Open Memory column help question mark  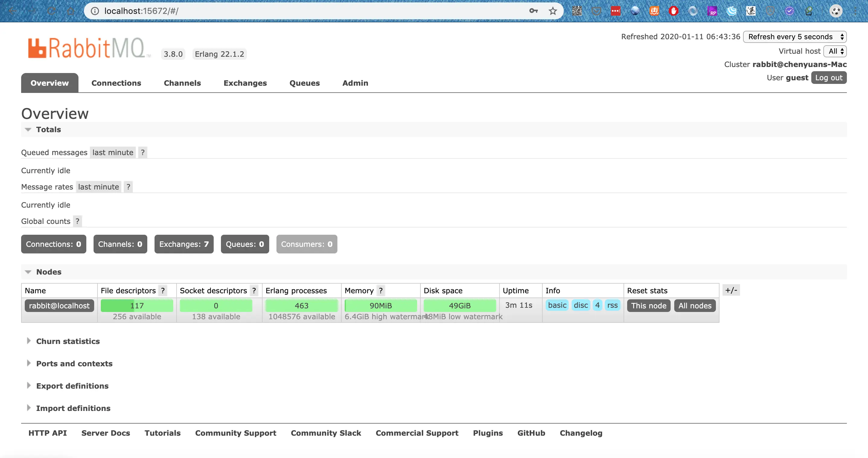click(x=381, y=291)
